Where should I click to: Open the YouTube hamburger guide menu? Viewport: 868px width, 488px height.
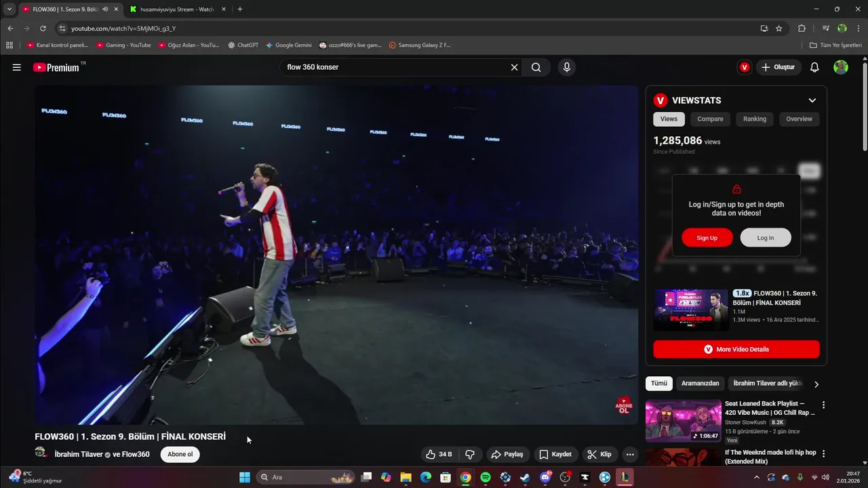tap(17, 67)
